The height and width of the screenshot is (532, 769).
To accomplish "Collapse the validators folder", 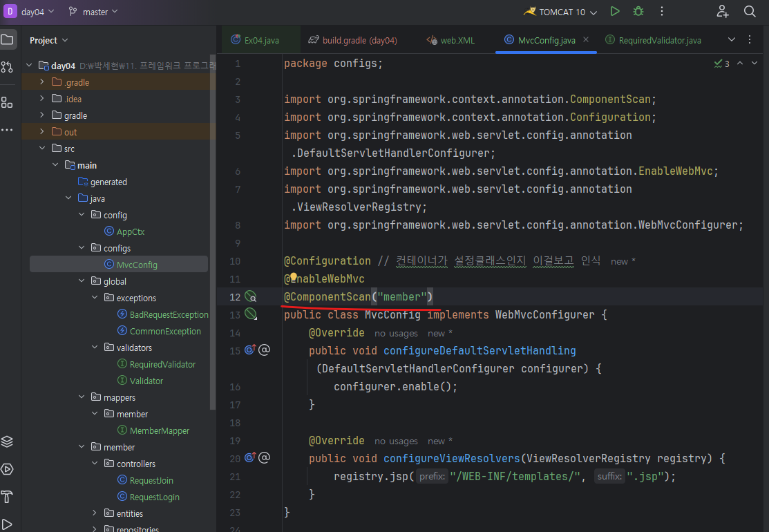I will [95, 348].
